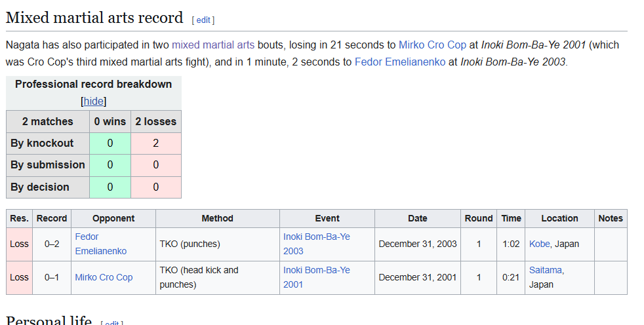Screen dimensions: 644x325
Task: Click the Location column header
Action: coord(559,218)
